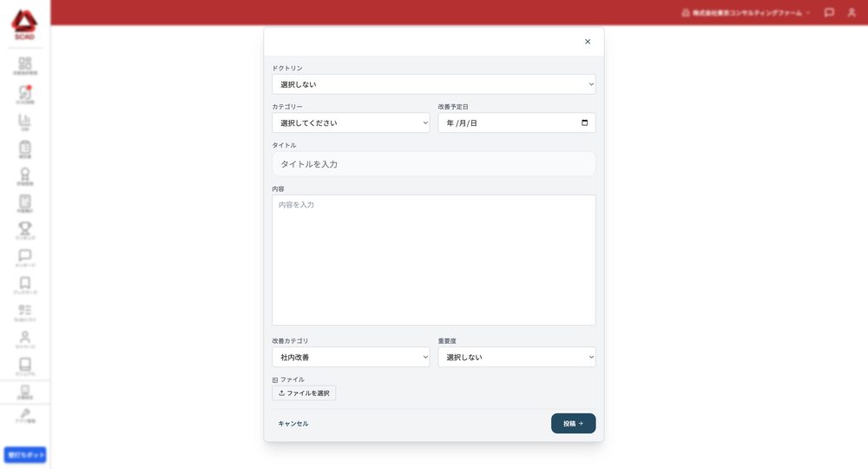Open calendar picker for 改善予定日
Viewport: 868px width, 469px height.
click(x=584, y=123)
